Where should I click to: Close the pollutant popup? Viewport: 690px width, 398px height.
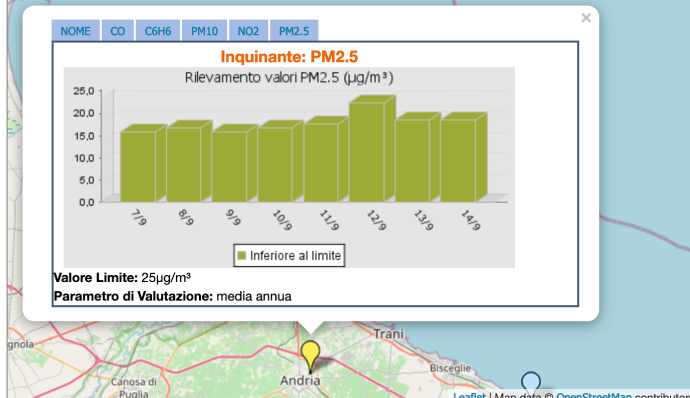pos(586,18)
